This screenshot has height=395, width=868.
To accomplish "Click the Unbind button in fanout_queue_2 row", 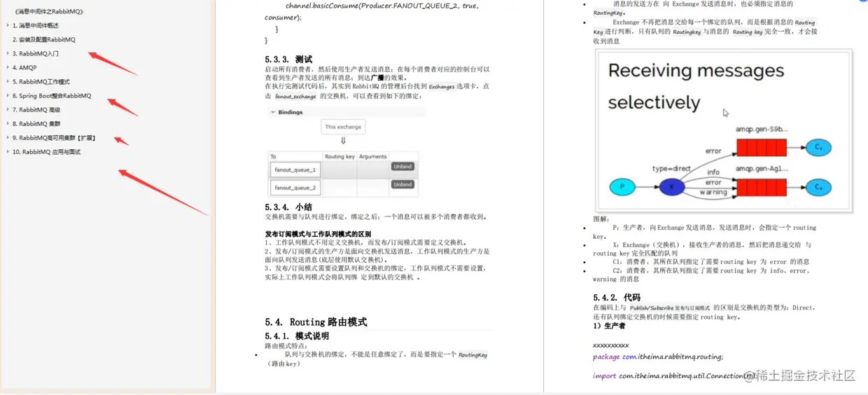I will tap(402, 184).
